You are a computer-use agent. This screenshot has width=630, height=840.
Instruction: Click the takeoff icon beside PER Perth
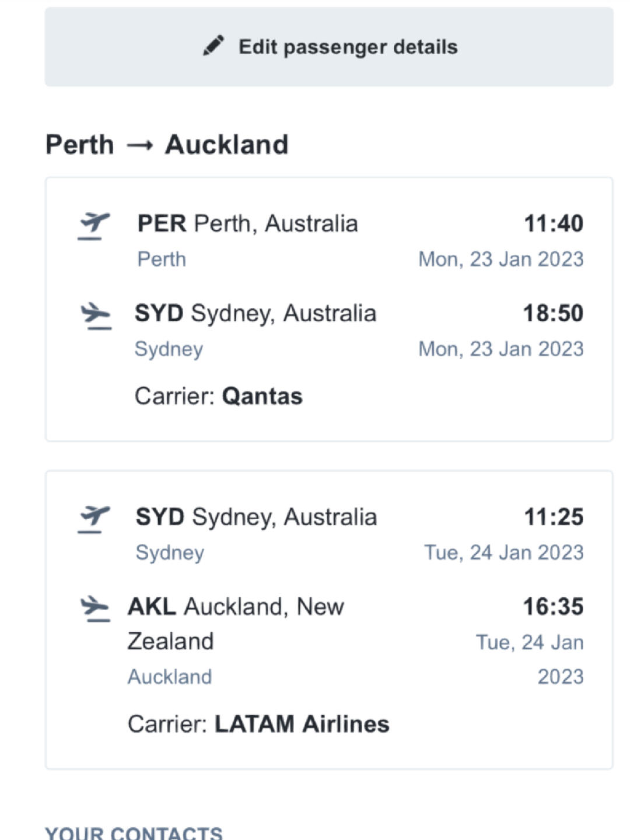coord(94,226)
